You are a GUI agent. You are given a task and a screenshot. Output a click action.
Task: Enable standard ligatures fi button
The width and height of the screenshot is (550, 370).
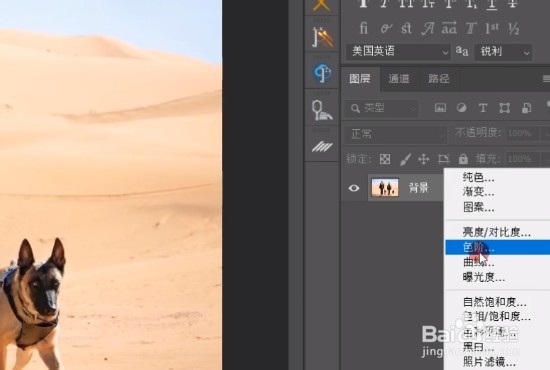point(364,28)
